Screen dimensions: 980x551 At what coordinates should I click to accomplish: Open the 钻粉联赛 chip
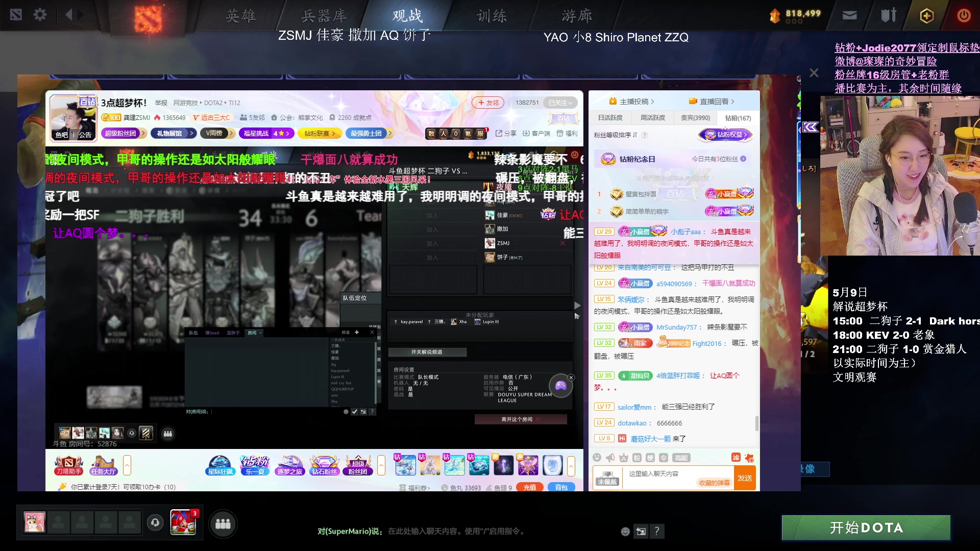click(x=320, y=133)
